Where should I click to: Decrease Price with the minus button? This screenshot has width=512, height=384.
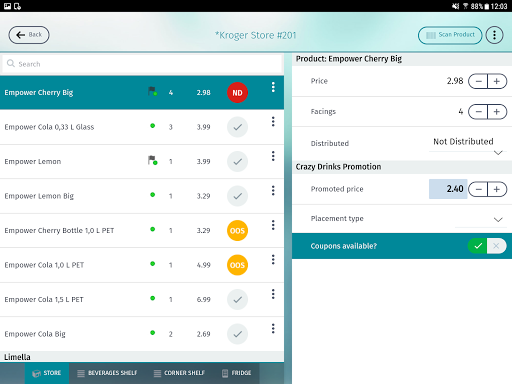[478, 81]
